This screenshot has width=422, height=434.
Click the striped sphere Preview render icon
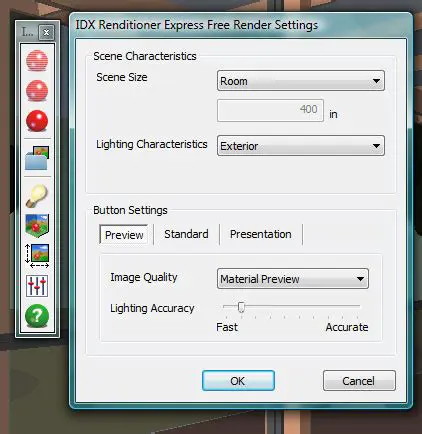pyautogui.click(x=37, y=61)
